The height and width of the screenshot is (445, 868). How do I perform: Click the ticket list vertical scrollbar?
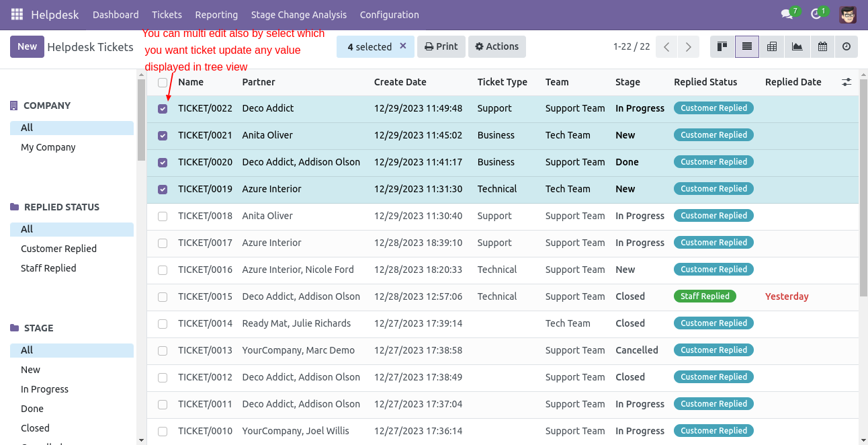pos(863,187)
